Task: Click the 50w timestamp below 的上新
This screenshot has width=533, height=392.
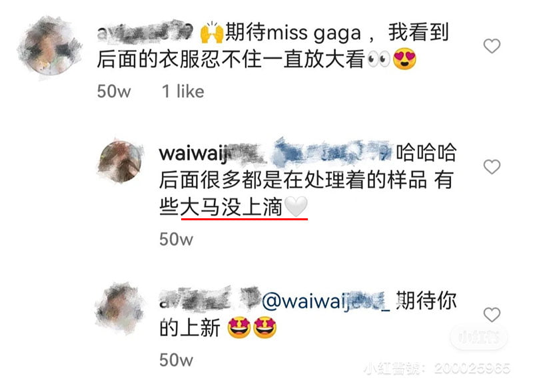Action: click(176, 360)
